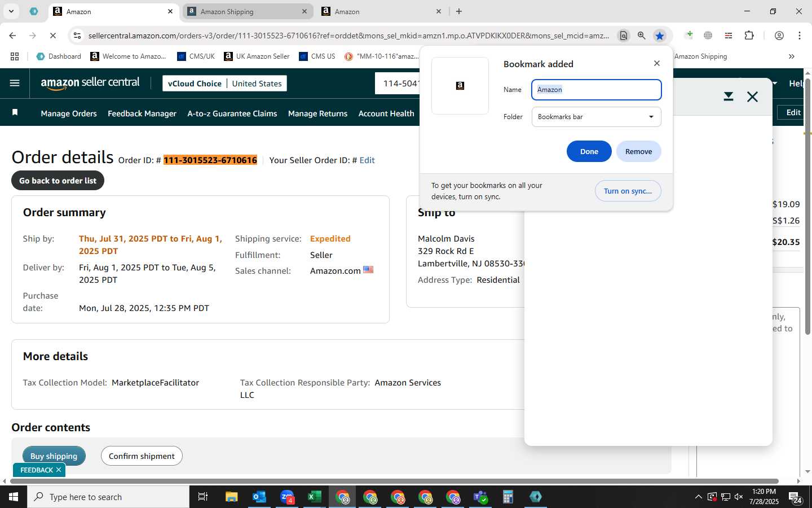Close the white side panel with X
812x508 pixels.
click(x=752, y=97)
